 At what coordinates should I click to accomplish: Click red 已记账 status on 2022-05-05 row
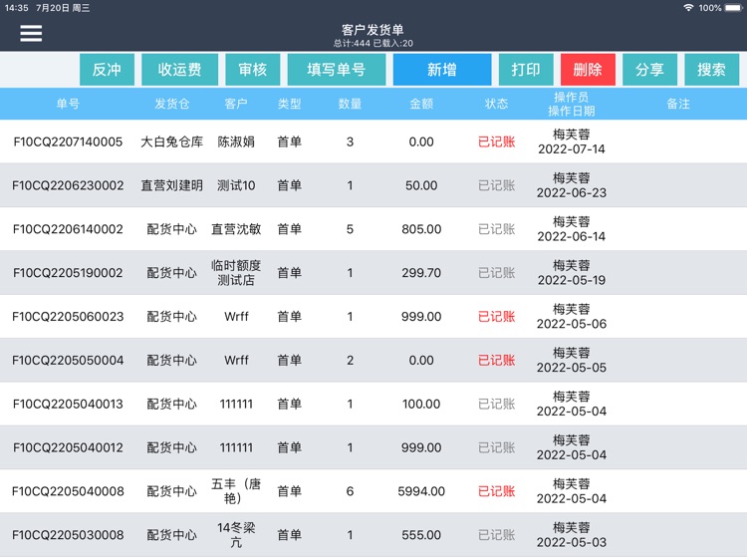point(496,361)
